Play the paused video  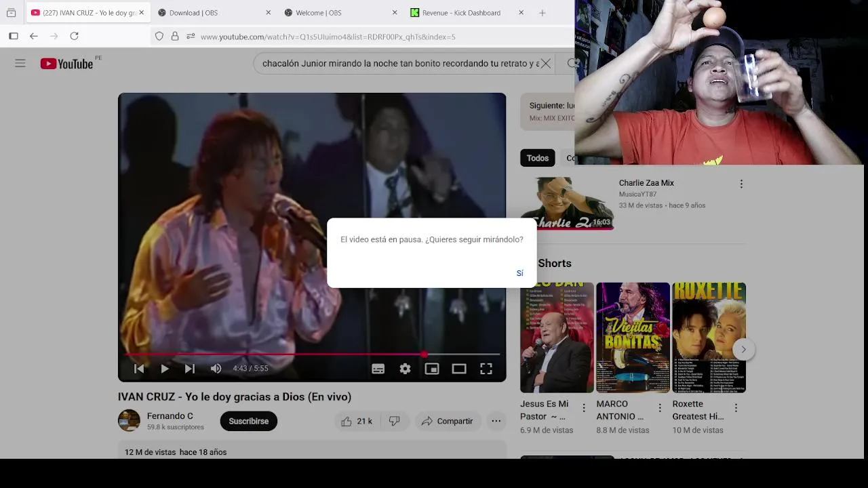click(x=165, y=369)
